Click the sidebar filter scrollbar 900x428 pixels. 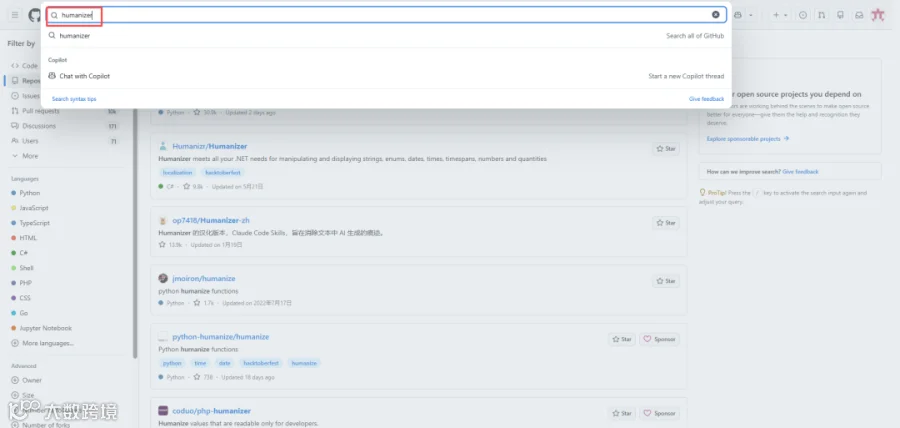135,232
